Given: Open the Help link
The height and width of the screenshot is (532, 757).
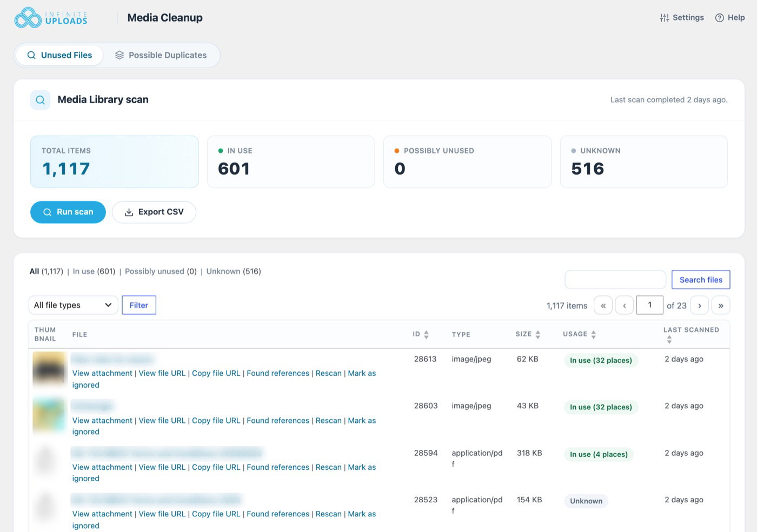Looking at the screenshot, I should (730, 18).
